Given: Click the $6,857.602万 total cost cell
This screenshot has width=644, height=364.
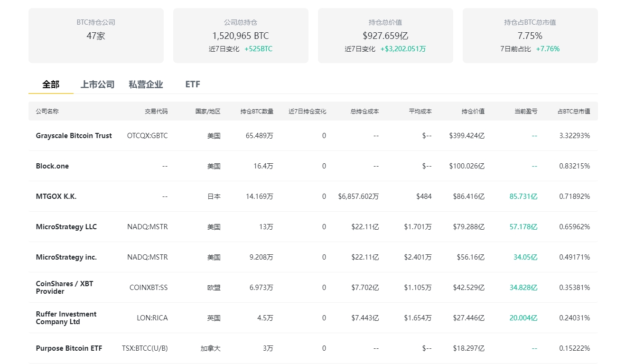Looking at the screenshot, I should coord(358,196).
